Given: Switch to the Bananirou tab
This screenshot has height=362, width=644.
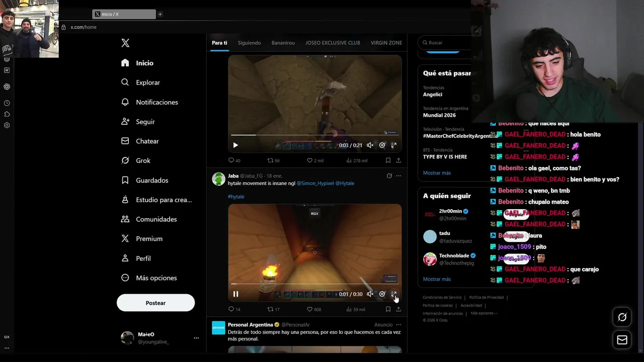Looking at the screenshot, I should tap(283, 43).
